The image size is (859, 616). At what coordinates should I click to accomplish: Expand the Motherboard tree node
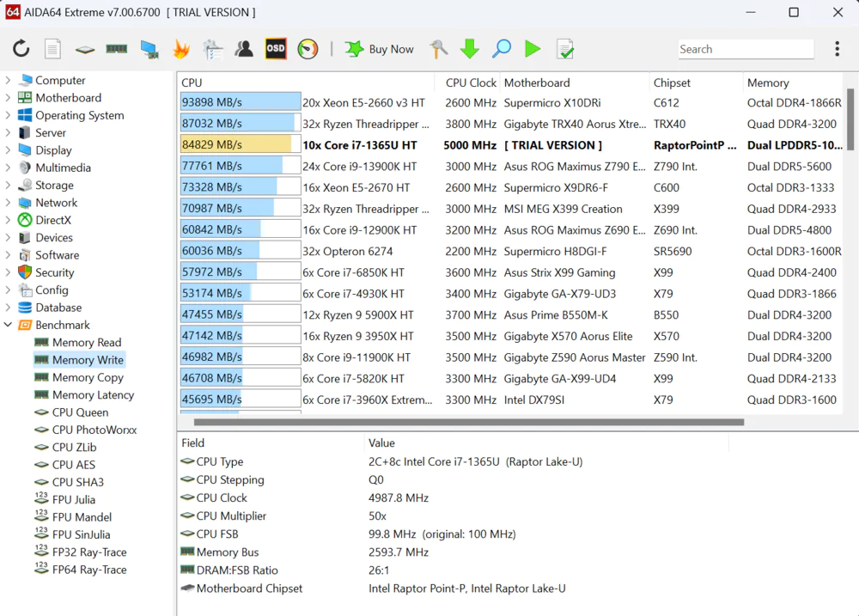tap(8, 98)
